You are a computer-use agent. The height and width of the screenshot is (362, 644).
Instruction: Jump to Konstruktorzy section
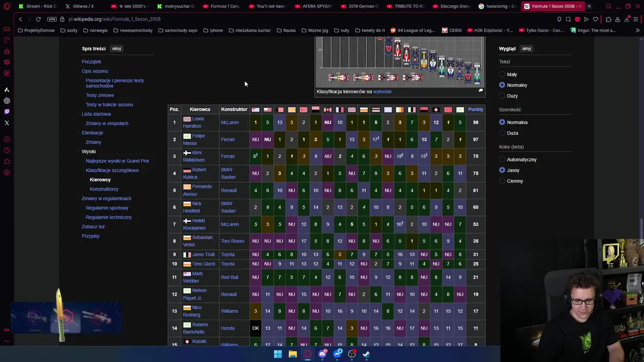tap(104, 189)
